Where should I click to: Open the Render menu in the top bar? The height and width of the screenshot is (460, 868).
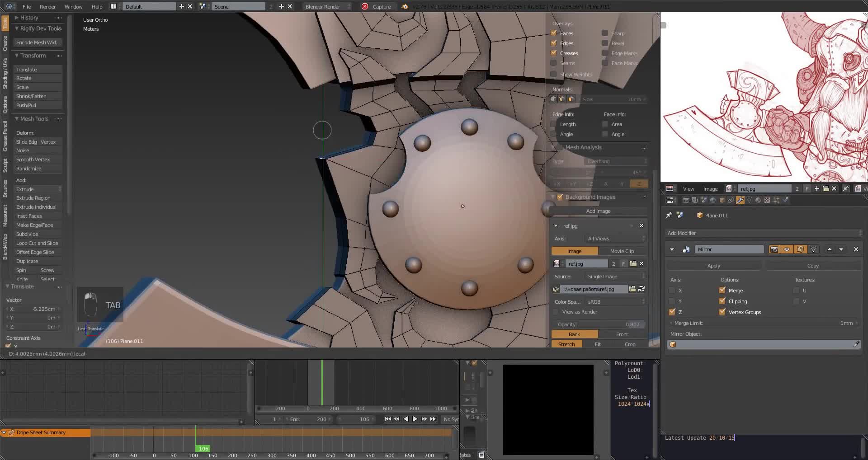pyautogui.click(x=47, y=6)
